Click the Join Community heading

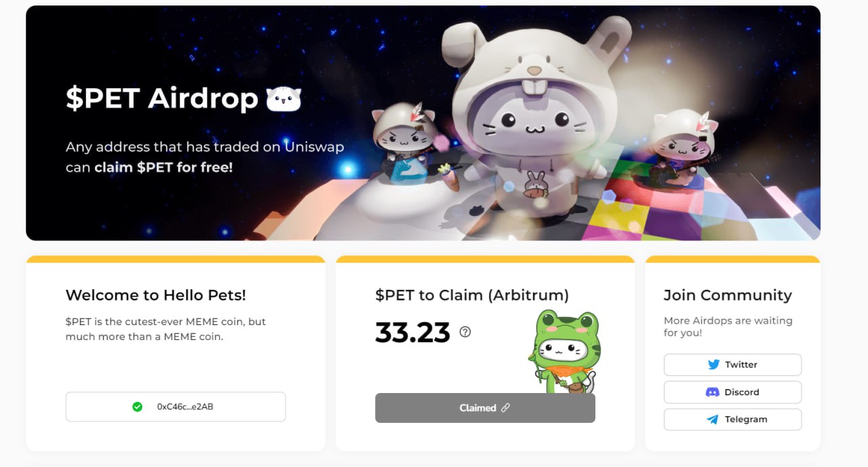click(728, 295)
